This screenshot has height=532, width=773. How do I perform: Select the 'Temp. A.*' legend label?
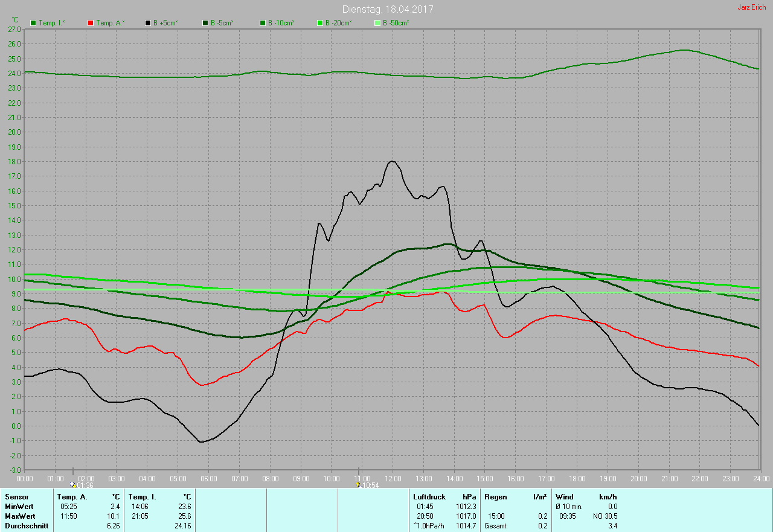tap(111, 23)
